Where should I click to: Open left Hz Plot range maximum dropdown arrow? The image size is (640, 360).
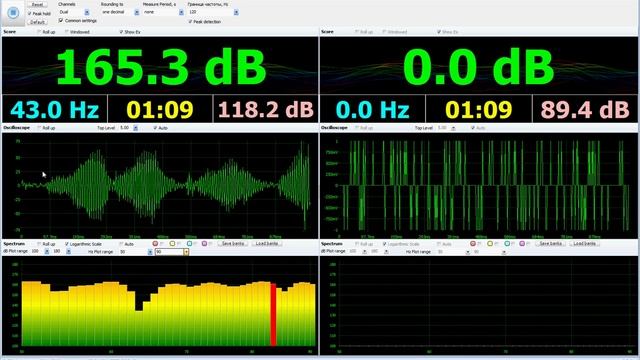[186, 252]
